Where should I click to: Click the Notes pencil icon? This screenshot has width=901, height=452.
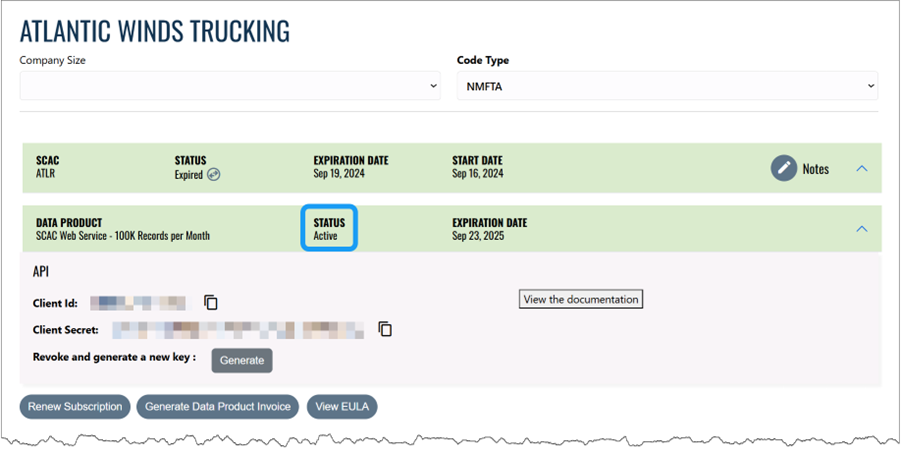[x=784, y=168]
